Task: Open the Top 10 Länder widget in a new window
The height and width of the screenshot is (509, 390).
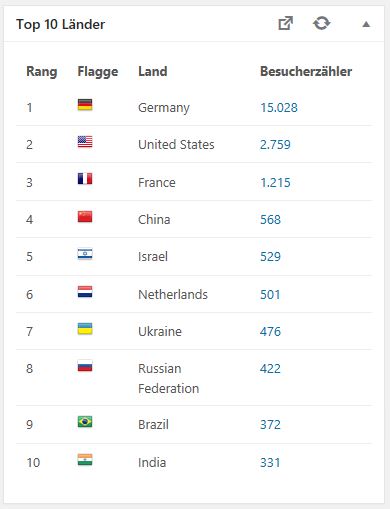Action: click(286, 23)
